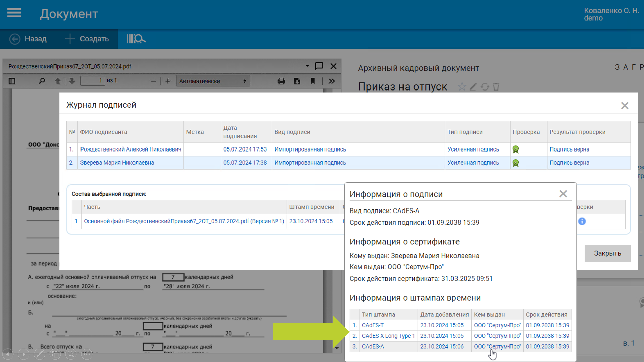
Task: Open slideshow zoom magnifier control
Action: tap(71, 354)
